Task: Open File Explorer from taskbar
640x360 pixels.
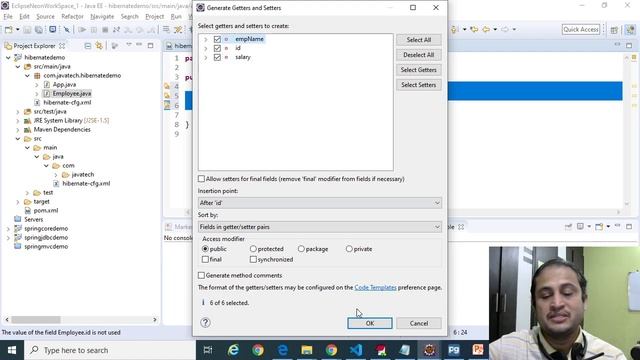Action: coord(307,350)
